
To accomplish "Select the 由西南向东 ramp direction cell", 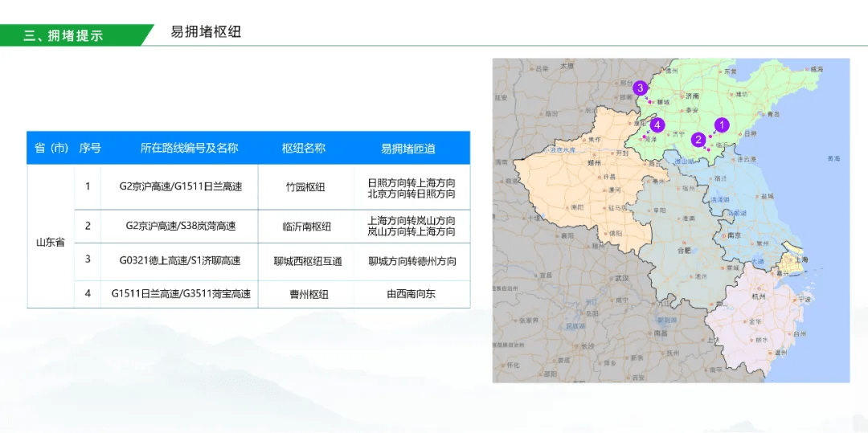I will point(411,294).
